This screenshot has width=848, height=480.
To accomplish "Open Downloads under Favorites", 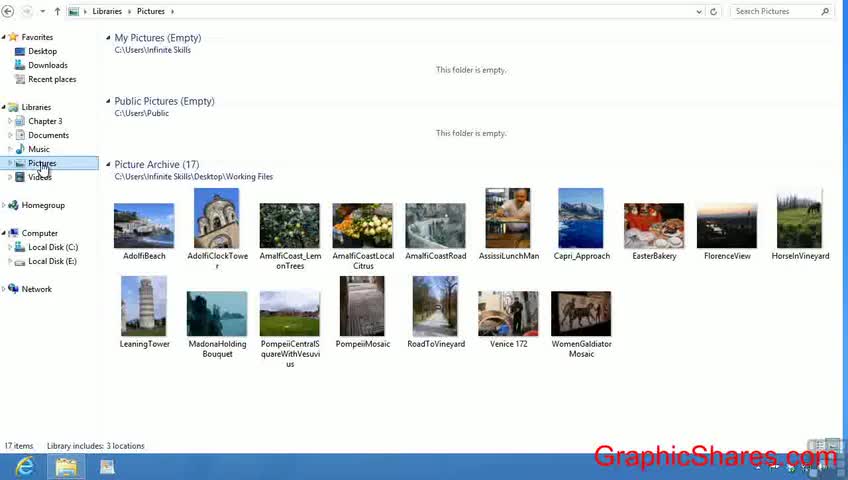I will 48,65.
